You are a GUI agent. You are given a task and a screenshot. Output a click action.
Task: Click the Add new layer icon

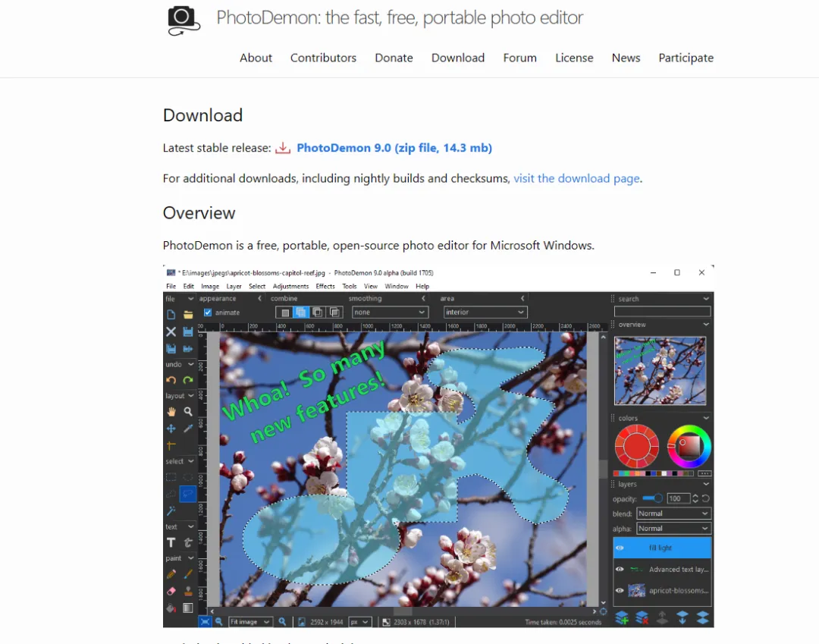pos(622,618)
